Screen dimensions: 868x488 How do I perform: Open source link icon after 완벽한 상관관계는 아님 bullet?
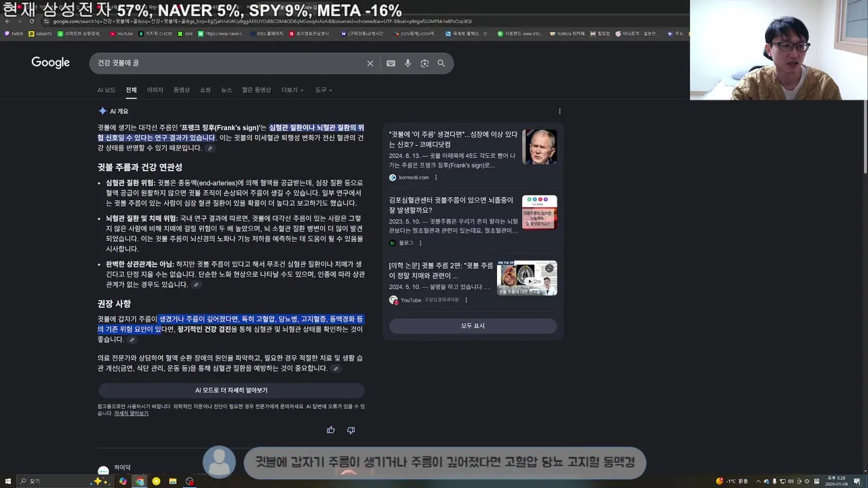click(196, 285)
